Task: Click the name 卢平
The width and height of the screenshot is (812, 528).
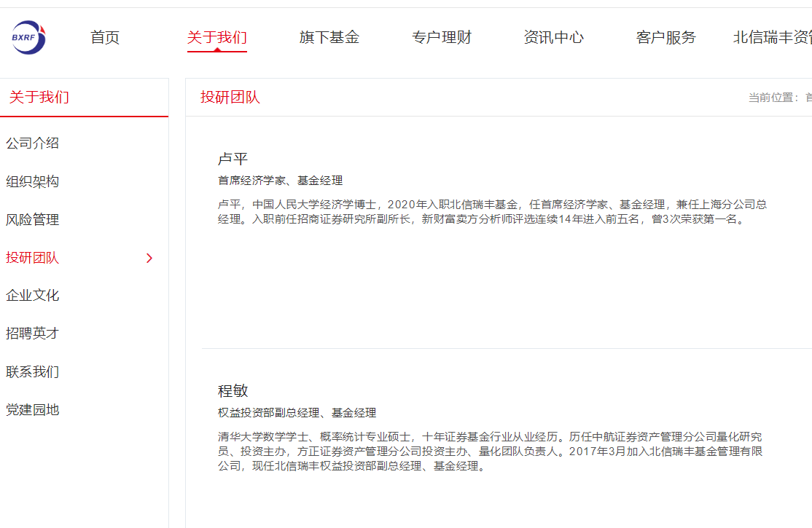Action: click(233, 159)
